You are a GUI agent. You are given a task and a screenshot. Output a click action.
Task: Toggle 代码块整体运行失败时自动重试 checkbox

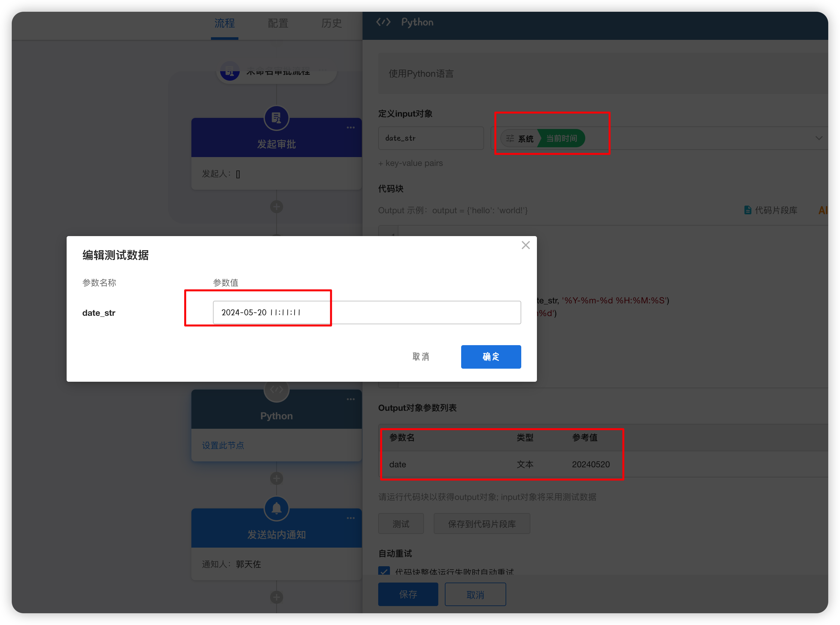[x=384, y=571]
